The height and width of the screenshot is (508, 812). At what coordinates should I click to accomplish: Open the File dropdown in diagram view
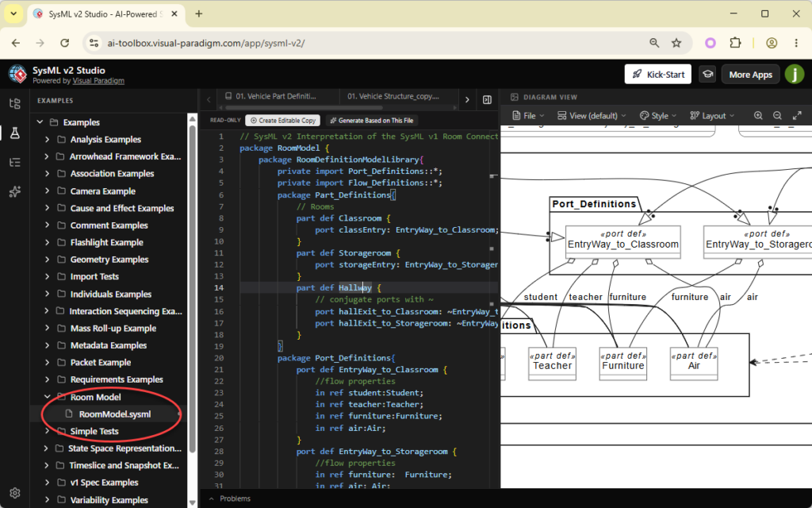(x=528, y=116)
